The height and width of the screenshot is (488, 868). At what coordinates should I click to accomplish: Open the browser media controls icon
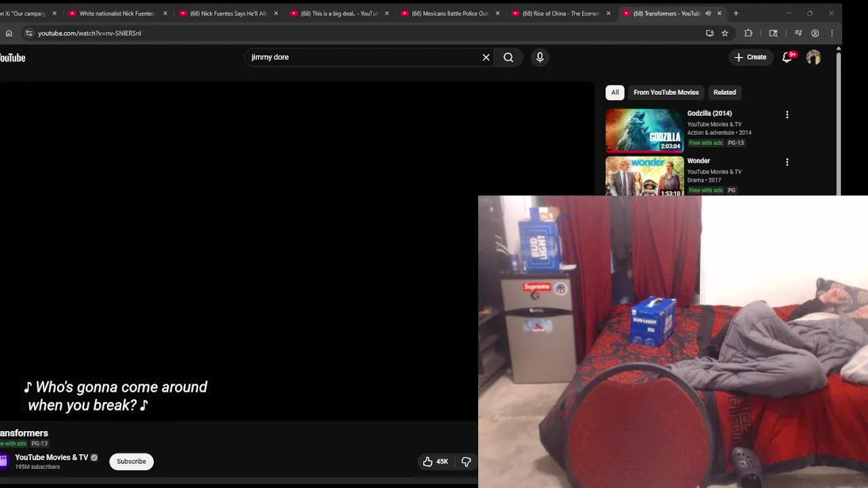click(798, 33)
